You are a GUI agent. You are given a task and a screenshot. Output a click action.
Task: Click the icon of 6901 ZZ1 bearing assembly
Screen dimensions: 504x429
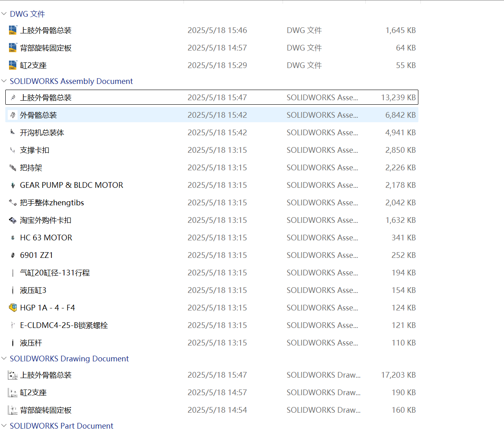point(13,255)
